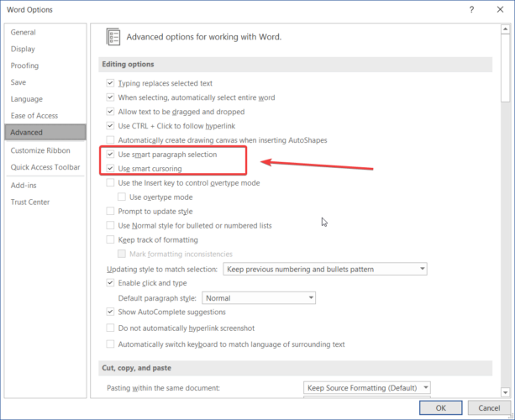Viewport: 515px width, 420px height.
Task: Switch to the Proofing category
Action: [24, 66]
